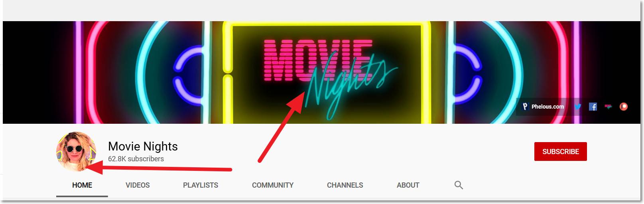The height and width of the screenshot is (204, 644).
Task: Select the Channels tab
Action: pyautogui.click(x=345, y=185)
